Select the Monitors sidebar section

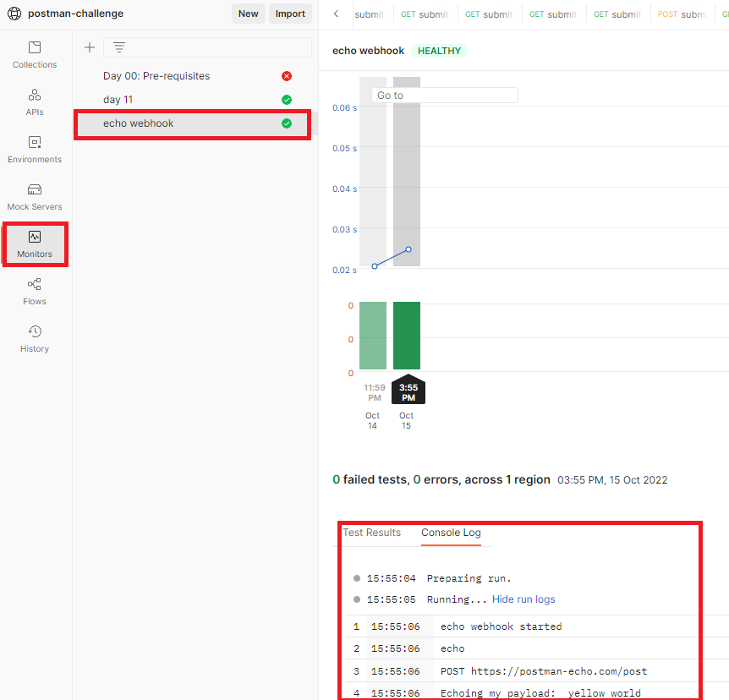point(35,244)
